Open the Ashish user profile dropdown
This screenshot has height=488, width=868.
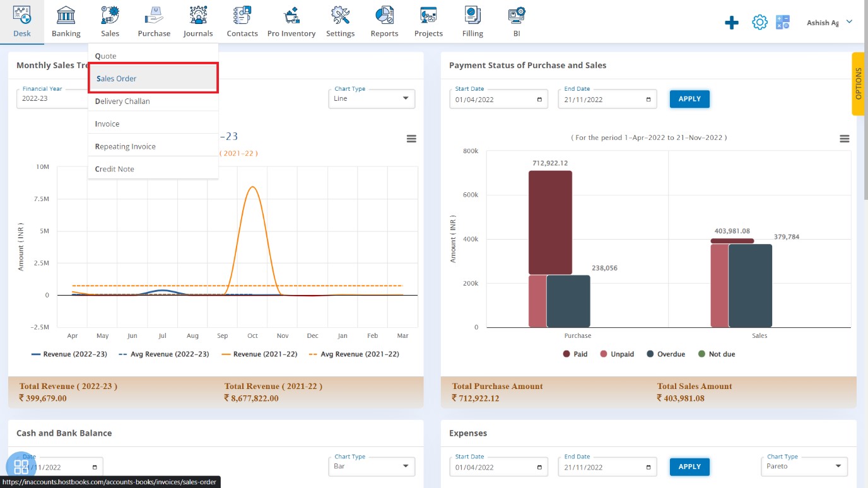click(829, 23)
